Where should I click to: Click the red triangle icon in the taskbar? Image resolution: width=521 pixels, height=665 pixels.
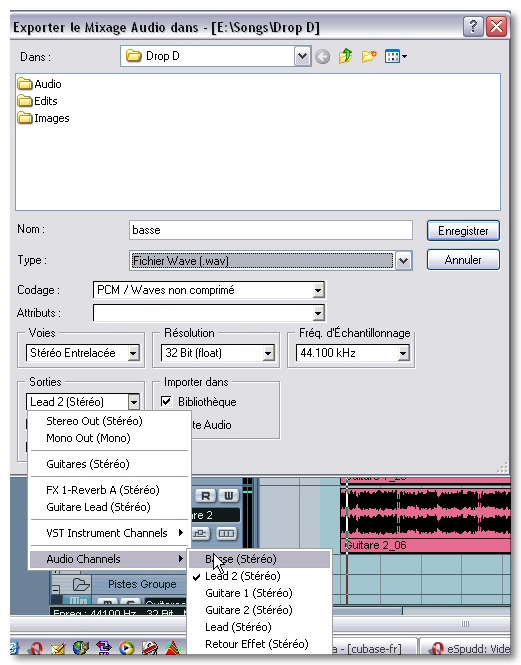tap(172, 649)
